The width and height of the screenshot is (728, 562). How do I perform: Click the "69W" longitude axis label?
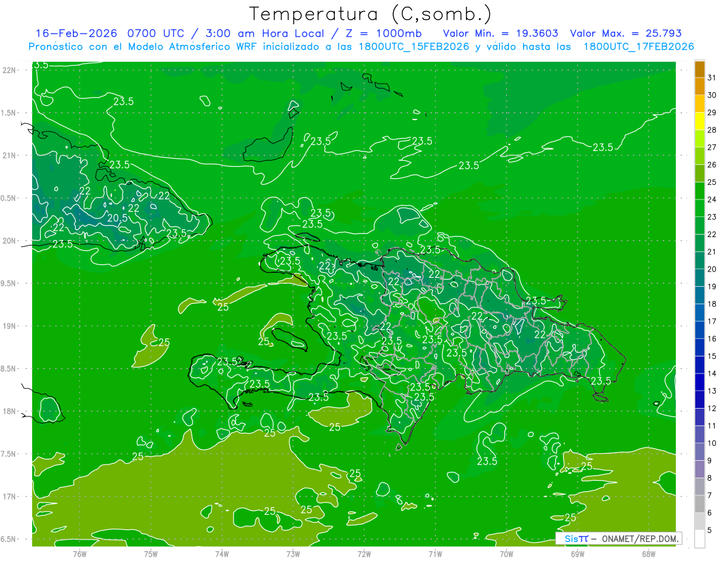(x=578, y=554)
